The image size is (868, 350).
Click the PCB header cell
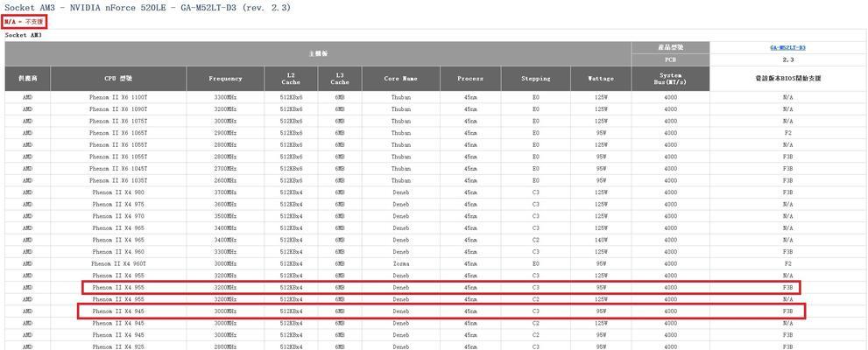point(670,59)
